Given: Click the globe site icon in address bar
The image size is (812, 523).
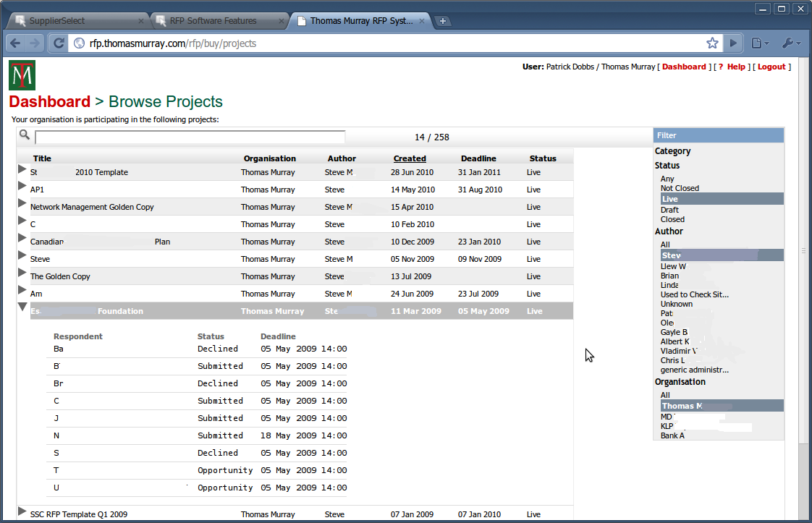Looking at the screenshot, I should coord(79,43).
